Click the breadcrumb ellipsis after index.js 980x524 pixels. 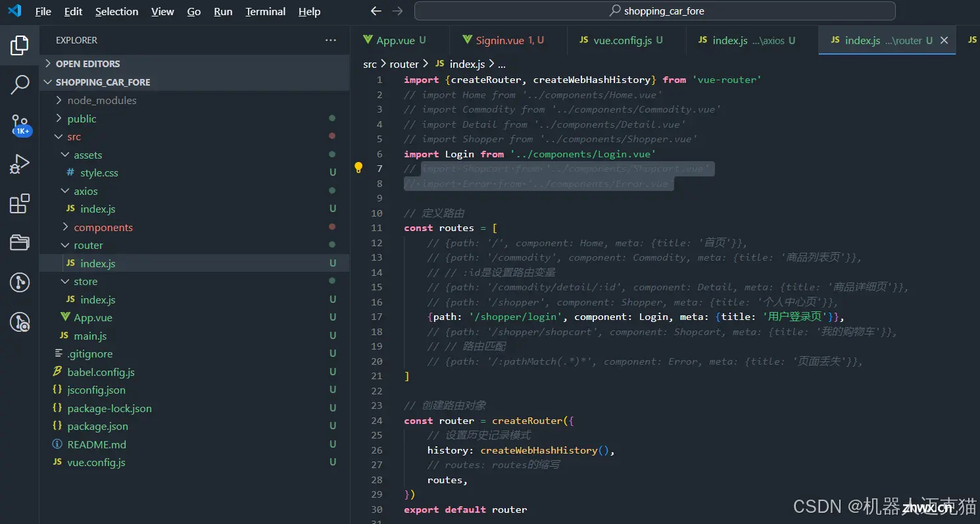(502, 64)
